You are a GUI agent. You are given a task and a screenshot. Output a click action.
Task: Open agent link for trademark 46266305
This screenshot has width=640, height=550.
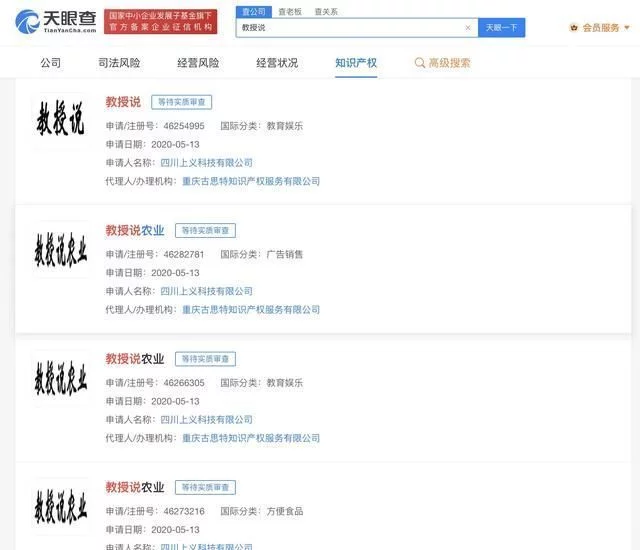click(x=251, y=438)
